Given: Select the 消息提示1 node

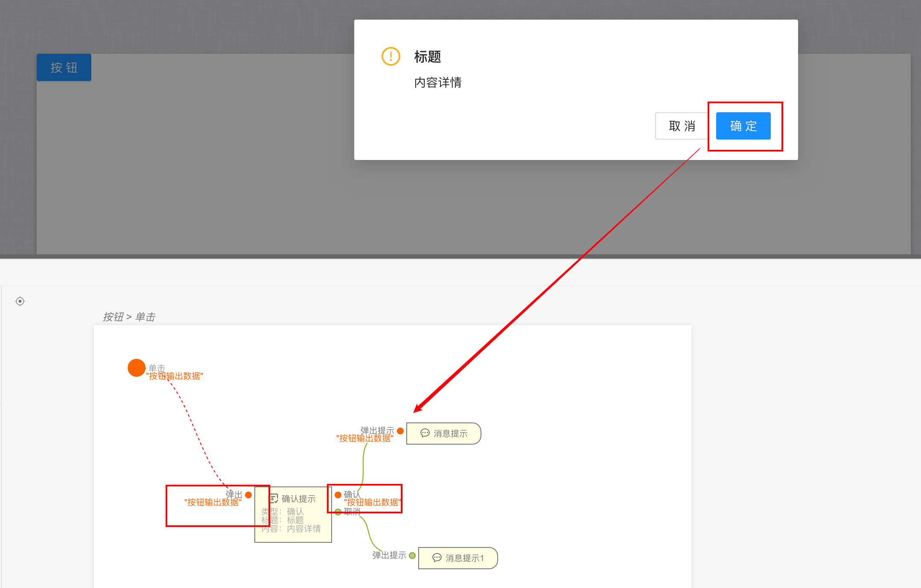Looking at the screenshot, I should [458, 558].
